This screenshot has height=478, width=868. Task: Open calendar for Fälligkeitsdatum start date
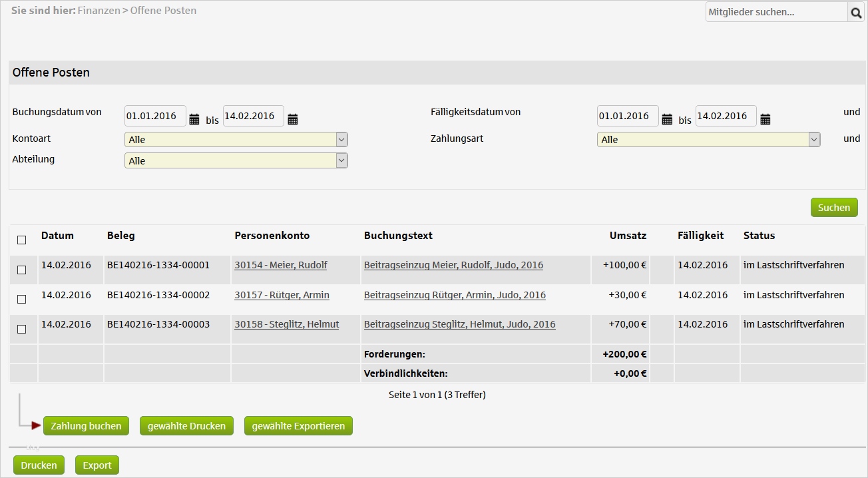[667, 119]
